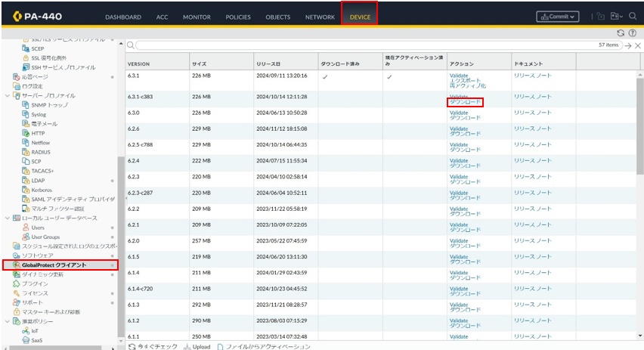644x350 pixels.
Task: Click エクスポート for version 6.3.1
Action: [x=465, y=81]
